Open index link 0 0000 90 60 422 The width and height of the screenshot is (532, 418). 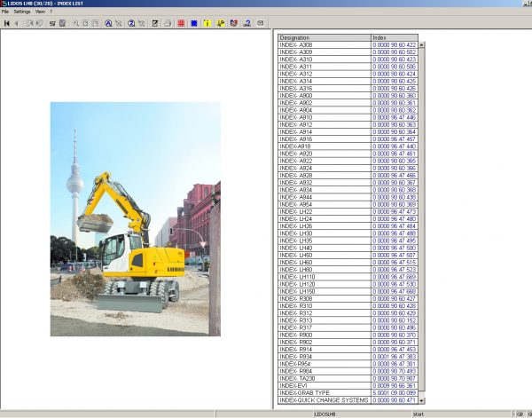coord(394,44)
